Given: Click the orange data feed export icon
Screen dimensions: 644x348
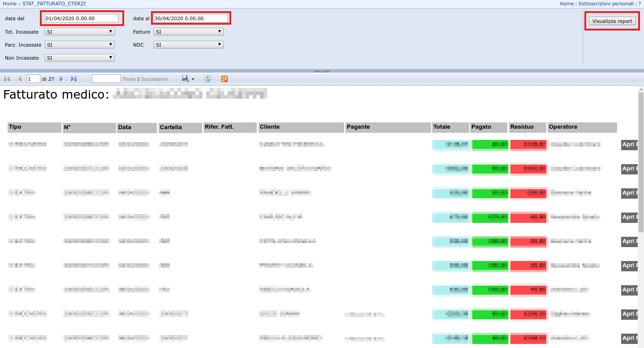Looking at the screenshot, I should [x=225, y=79].
